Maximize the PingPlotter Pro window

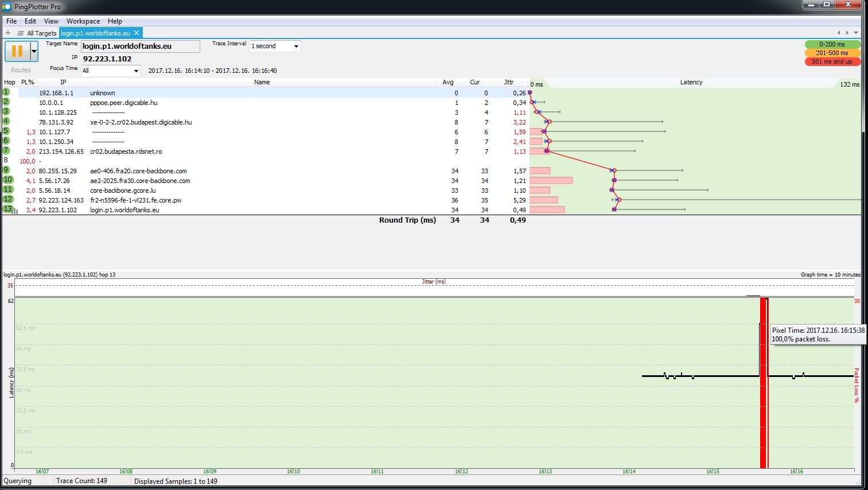click(827, 4)
